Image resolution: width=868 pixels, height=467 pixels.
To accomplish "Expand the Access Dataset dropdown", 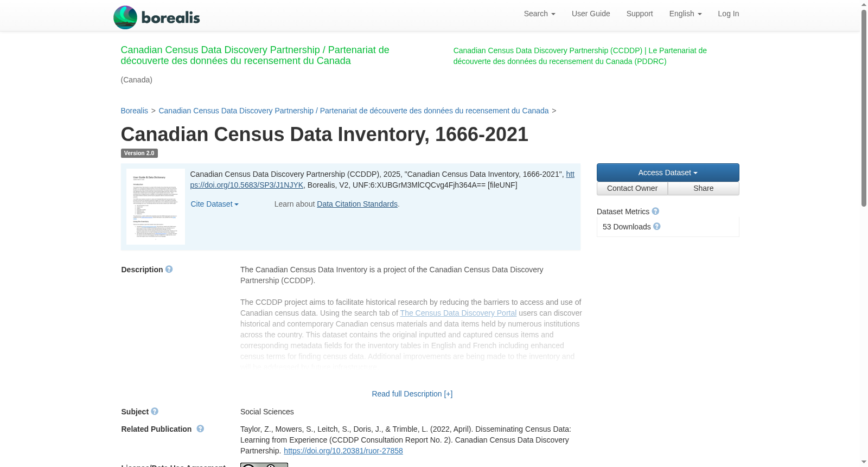I will point(668,172).
